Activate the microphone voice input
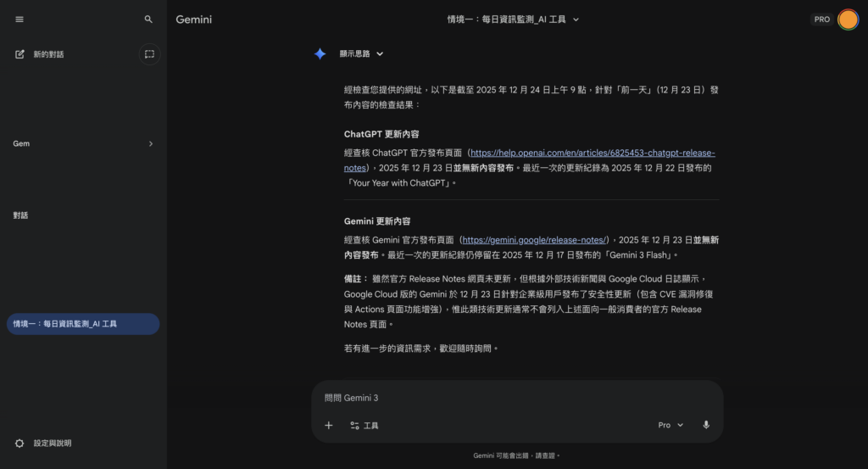868x469 pixels. [706, 425]
